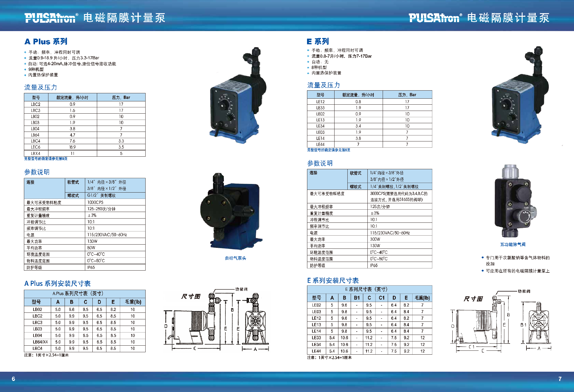Click the '功能阀' label on E drawing
The height and width of the screenshot is (392, 574).
(x=524, y=291)
